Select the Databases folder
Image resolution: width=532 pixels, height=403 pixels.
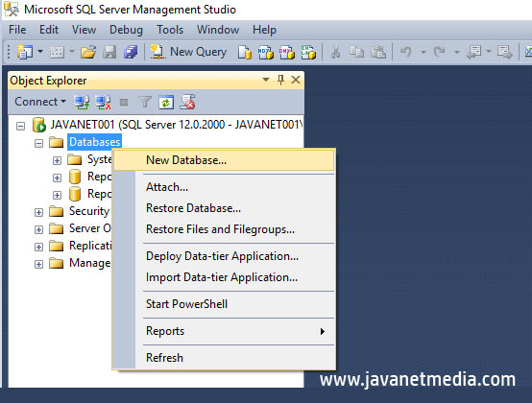tap(95, 142)
